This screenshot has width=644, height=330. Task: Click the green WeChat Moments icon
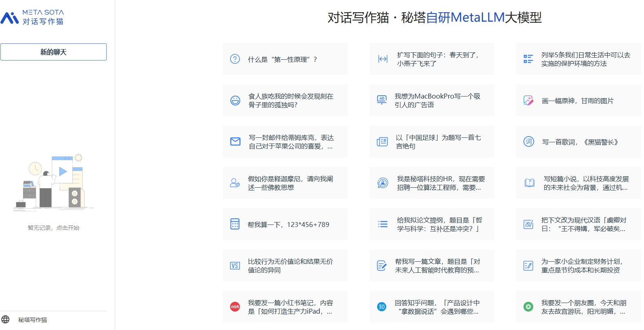point(528,307)
